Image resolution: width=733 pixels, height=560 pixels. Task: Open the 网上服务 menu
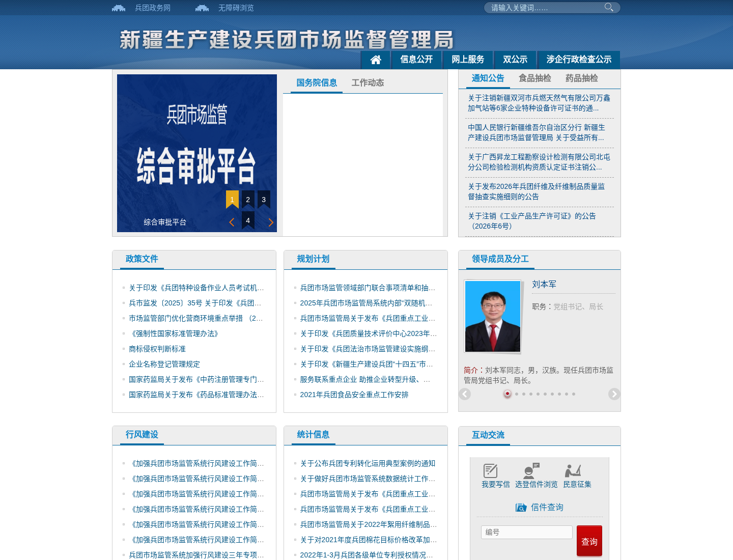[468, 60]
